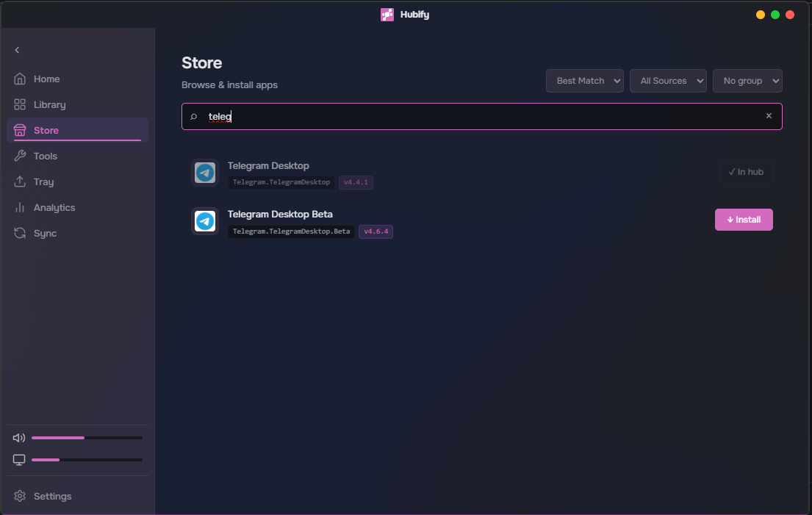Open the Sync section label
This screenshot has height=515, width=812.
click(45, 234)
